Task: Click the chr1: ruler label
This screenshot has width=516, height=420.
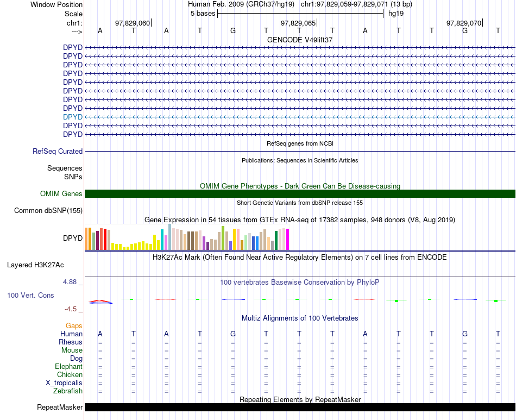Action: coord(74,23)
